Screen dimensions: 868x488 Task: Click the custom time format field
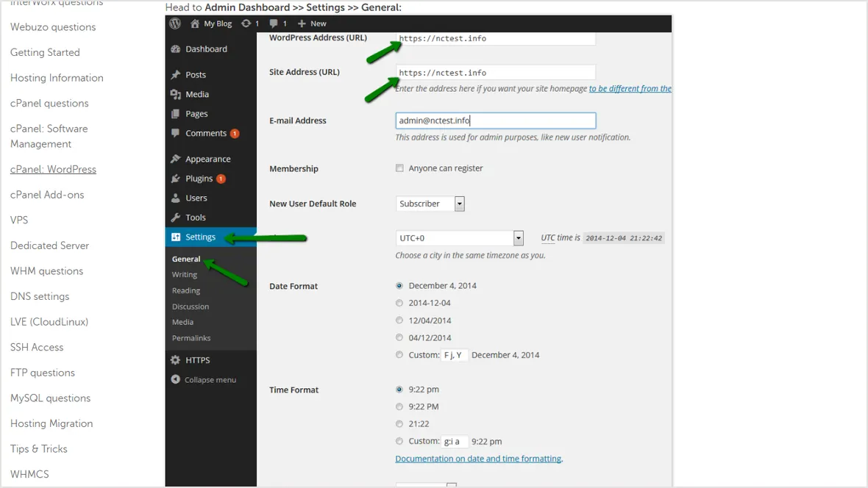(455, 441)
